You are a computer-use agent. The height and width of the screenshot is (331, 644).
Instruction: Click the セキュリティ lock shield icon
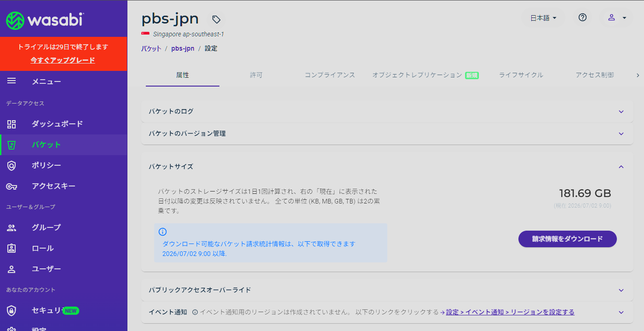[11, 311]
